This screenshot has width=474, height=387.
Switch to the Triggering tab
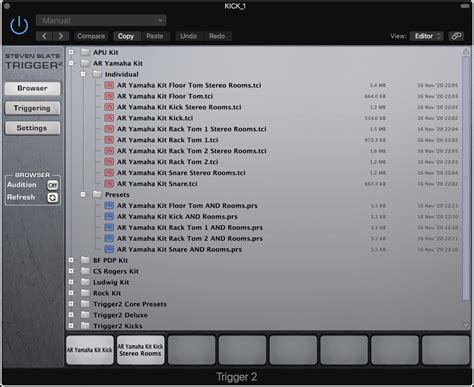[32, 108]
